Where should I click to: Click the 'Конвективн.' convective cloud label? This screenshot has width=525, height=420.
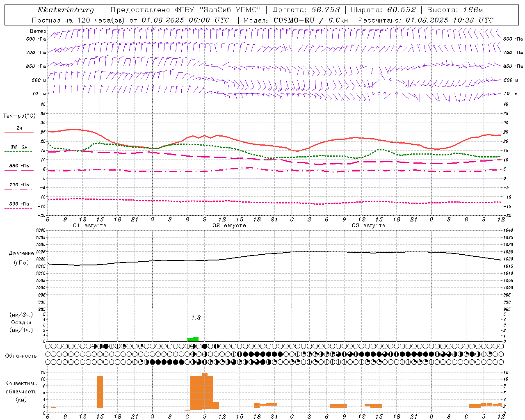click(21, 383)
